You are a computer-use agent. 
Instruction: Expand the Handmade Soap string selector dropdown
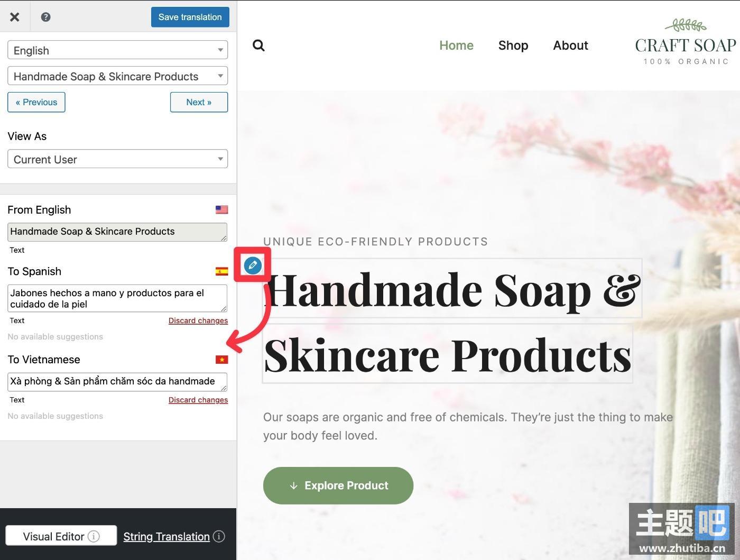(118, 76)
